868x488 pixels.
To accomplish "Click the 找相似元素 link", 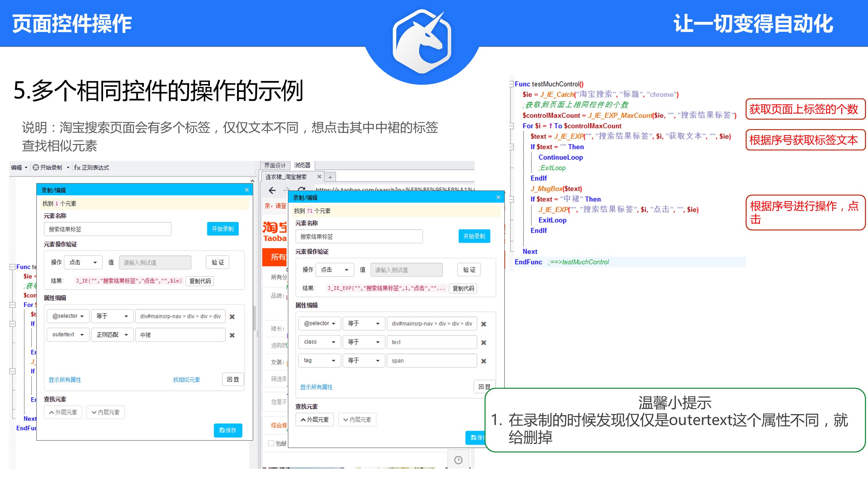I will (186, 380).
